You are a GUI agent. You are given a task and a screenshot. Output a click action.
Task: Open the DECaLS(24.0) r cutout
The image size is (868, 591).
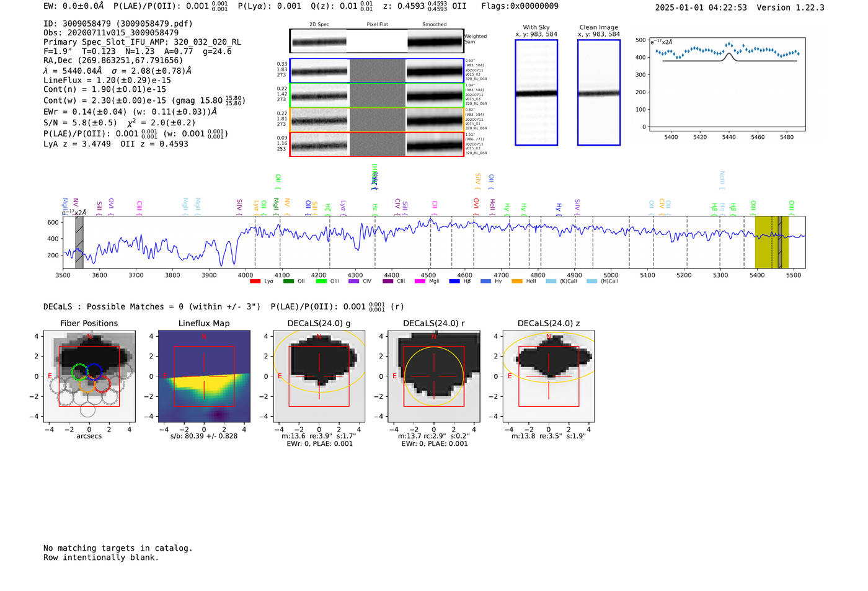tap(434, 376)
